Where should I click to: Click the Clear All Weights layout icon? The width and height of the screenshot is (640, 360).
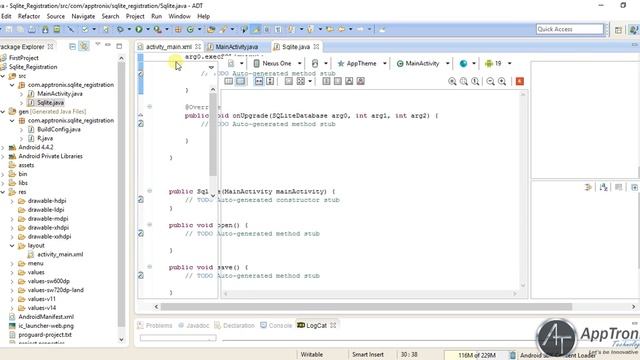(x=360, y=81)
